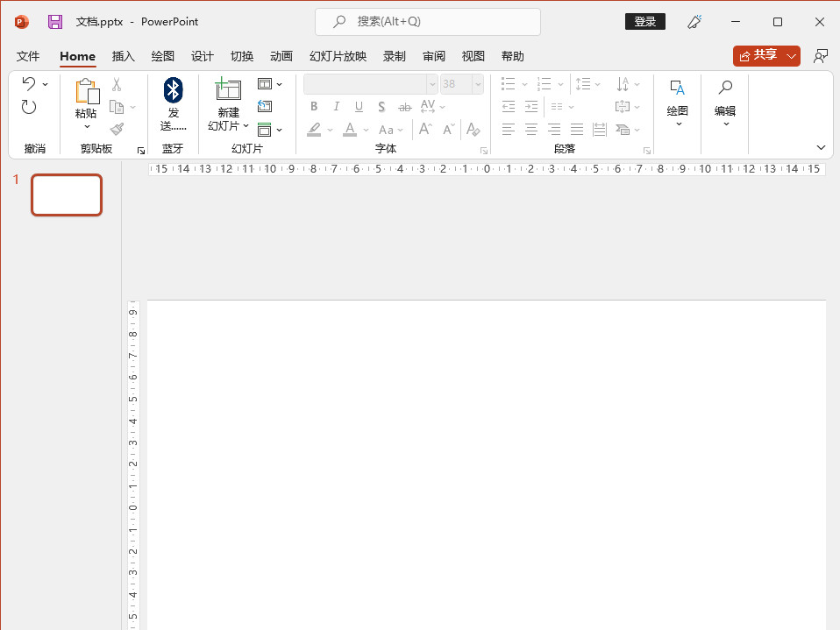Open the Font dialog launcher
Screen dimensions: 840x630
coord(484,151)
